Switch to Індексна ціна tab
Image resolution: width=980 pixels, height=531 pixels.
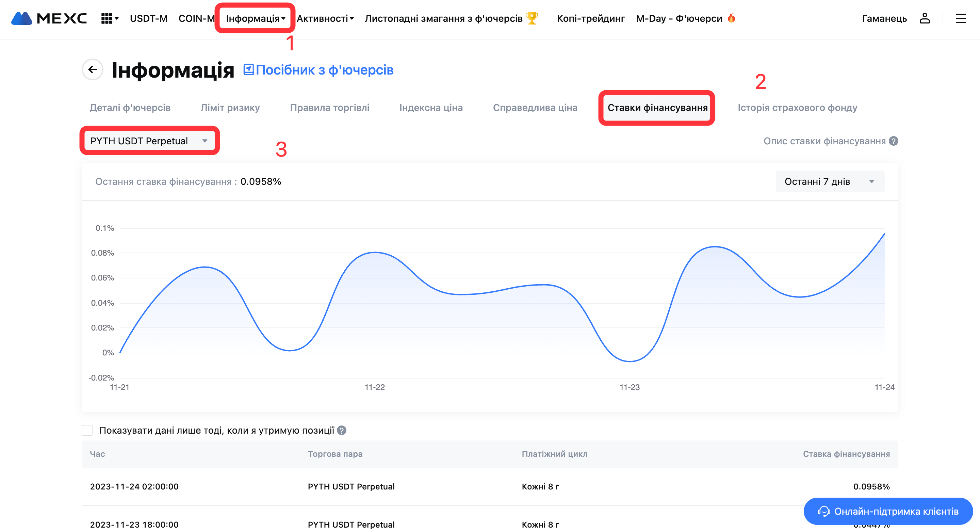[431, 108]
